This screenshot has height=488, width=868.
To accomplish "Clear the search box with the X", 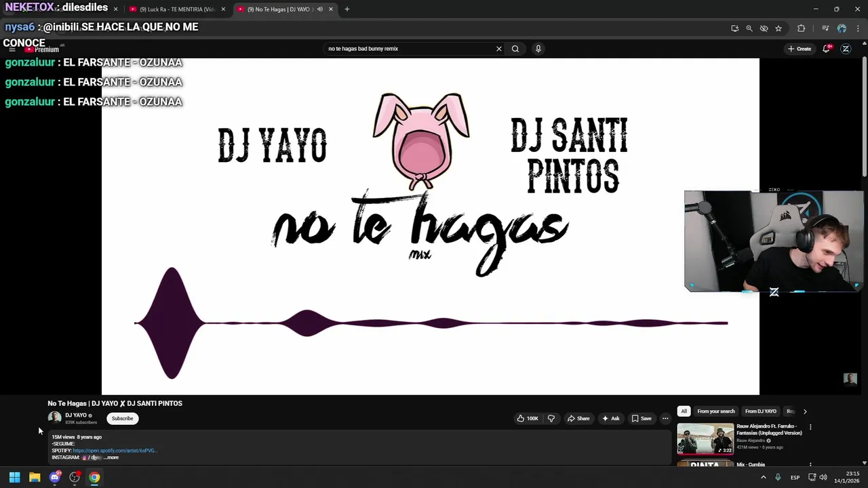I will [x=499, y=49].
